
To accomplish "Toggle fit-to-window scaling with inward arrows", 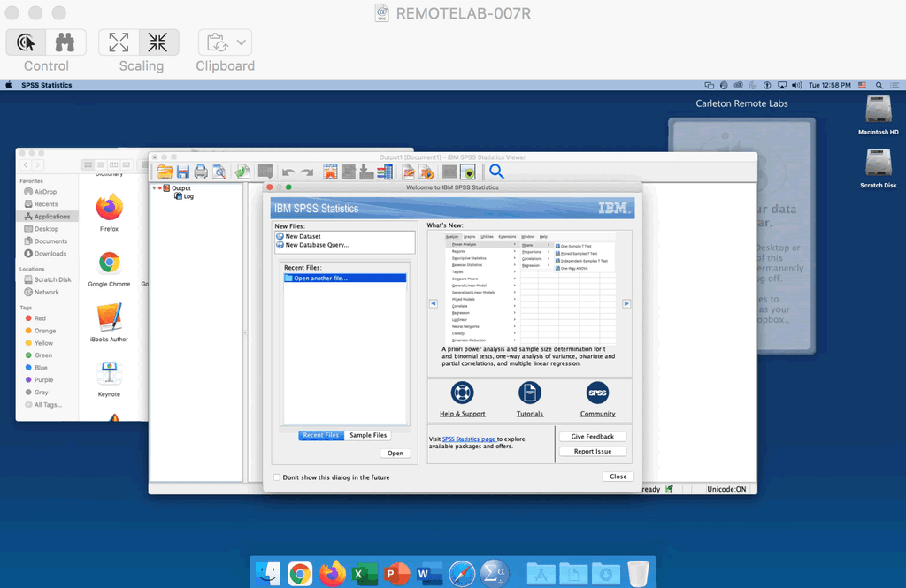I will 157,42.
